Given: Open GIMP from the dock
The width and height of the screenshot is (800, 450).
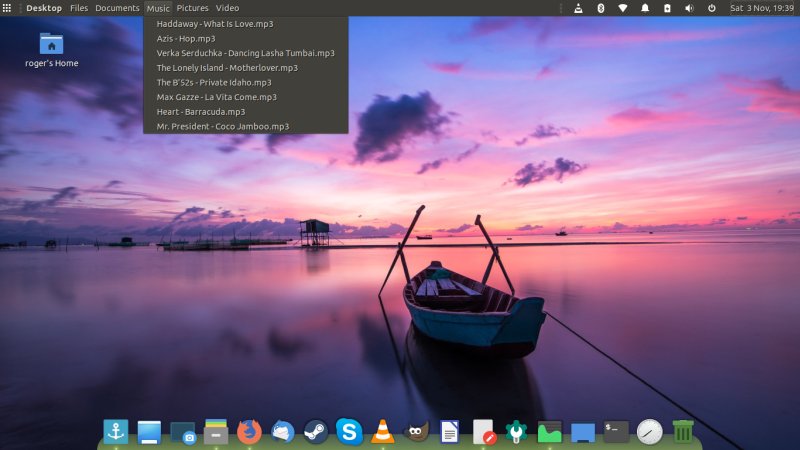Looking at the screenshot, I should tap(416, 432).
